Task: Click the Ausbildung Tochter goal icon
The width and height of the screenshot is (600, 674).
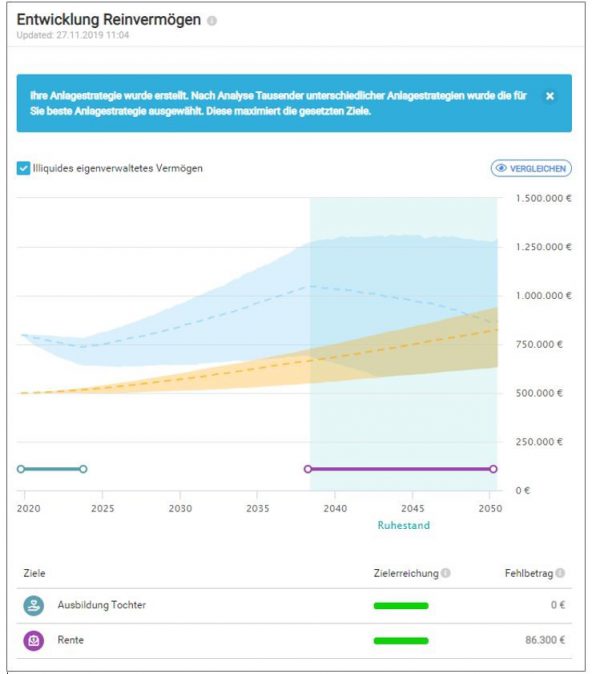Action: pos(33,605)
